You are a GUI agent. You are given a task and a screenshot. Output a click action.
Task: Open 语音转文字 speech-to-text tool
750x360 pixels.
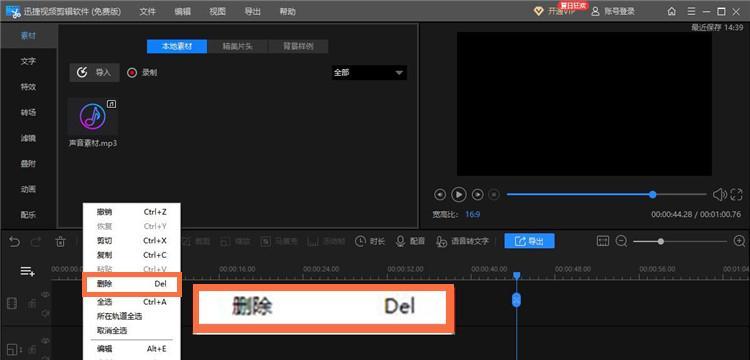coord(463,241)
